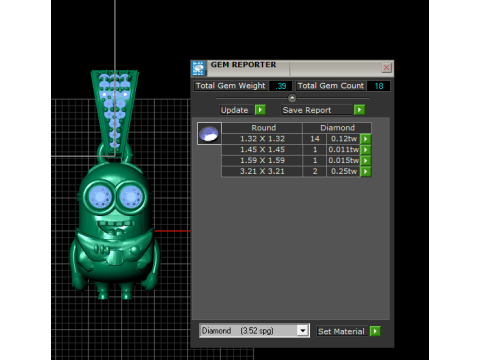
Task: Open the Diamond (3.52 spg) material dropdown
Action: coord(303,331)
